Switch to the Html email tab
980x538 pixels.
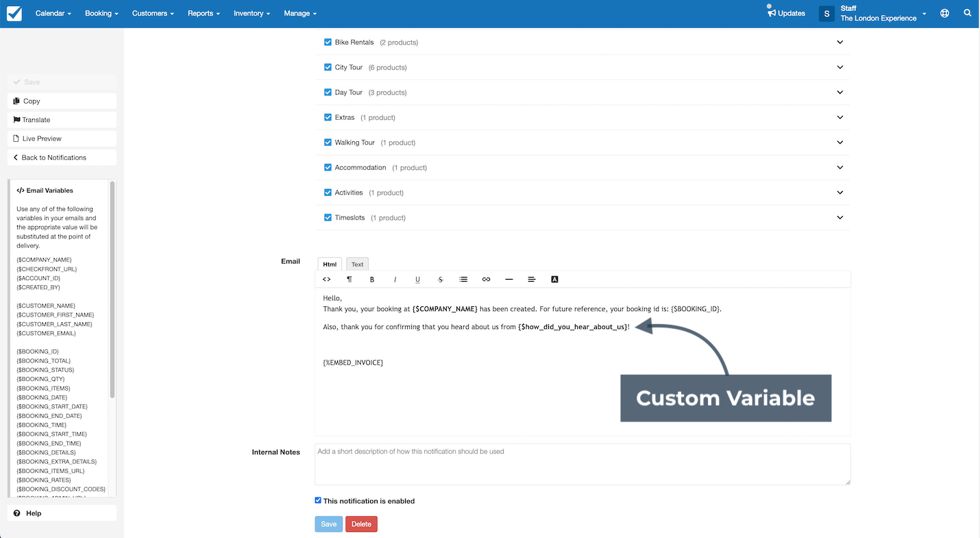pos(330,264)
